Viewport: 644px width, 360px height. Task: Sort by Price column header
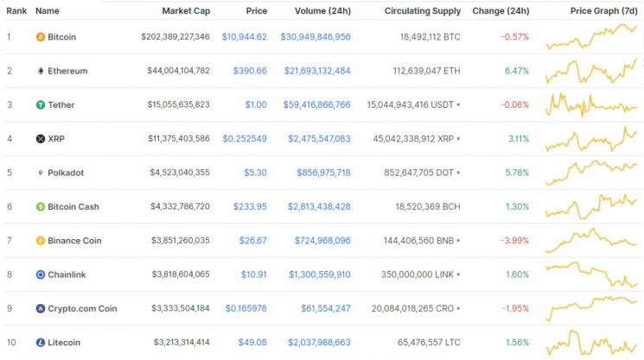click(256, 11)
